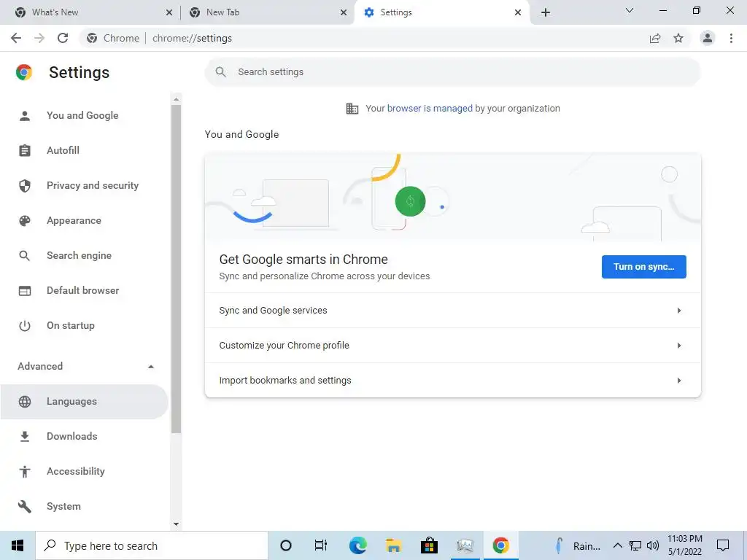Click the share page icon in address bar
This screenshot has width=747, height=560.
655,38
